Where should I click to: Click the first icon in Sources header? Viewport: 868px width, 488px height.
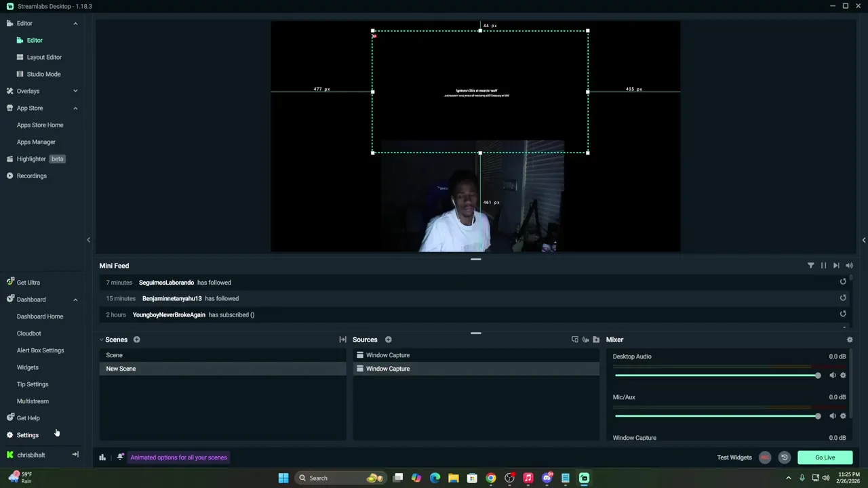pos(575,340)
